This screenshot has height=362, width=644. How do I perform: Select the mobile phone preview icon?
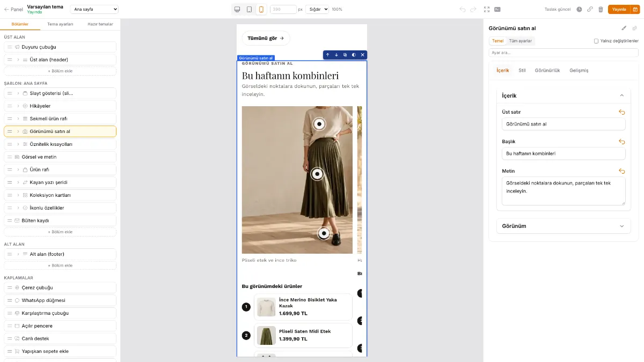pos(261,9)
